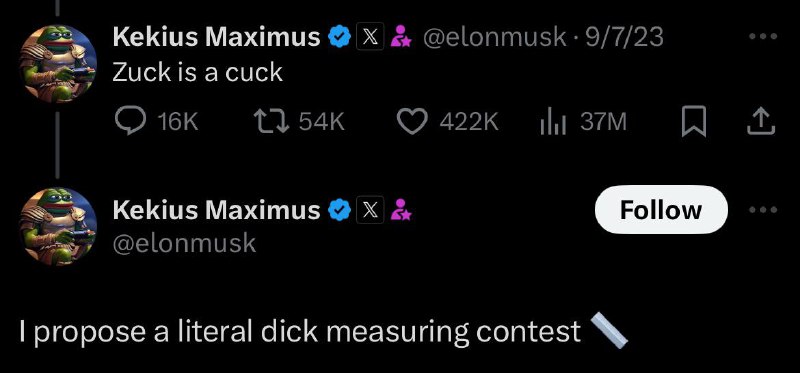
Task: Share the post using the upload arrow icon
Action: click(x=761, y=121)
